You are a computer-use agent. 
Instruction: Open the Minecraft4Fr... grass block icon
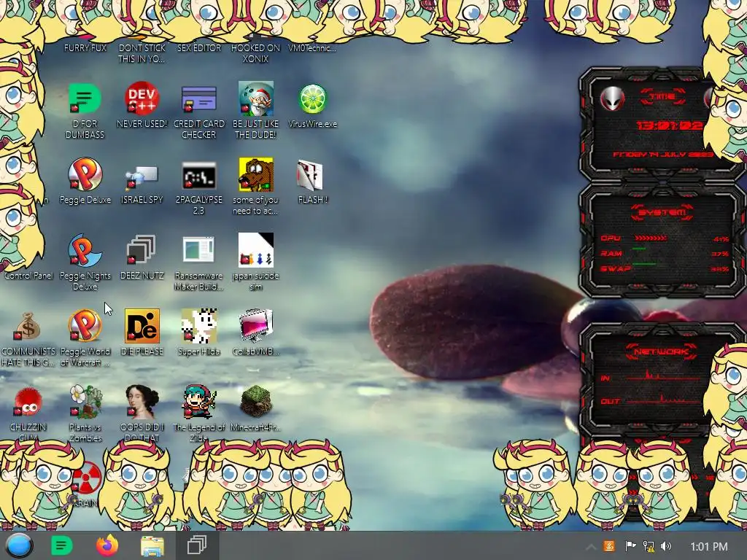click(x=256, y=402)
